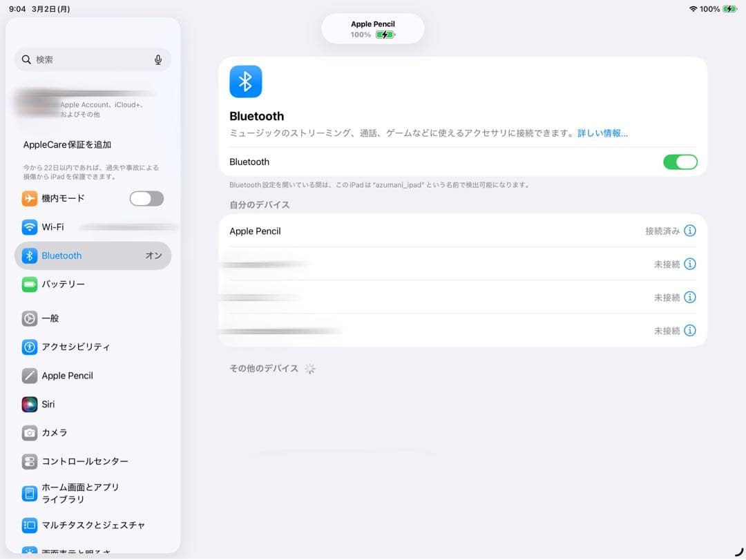Tap battery icon in Apple Pencil banner

pos(385,35)
